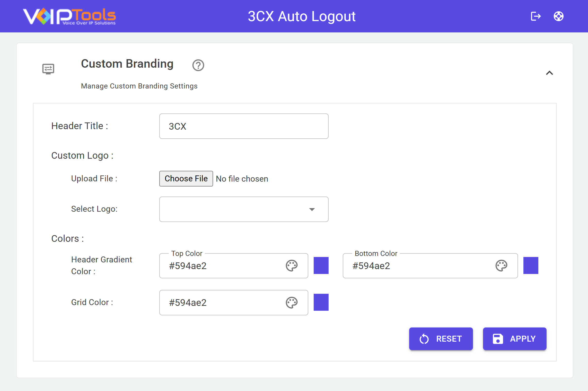The width and height of the screenshot is (588, 391).
Task: Open the Top Color palette picker icon
Action: [292, 266]
